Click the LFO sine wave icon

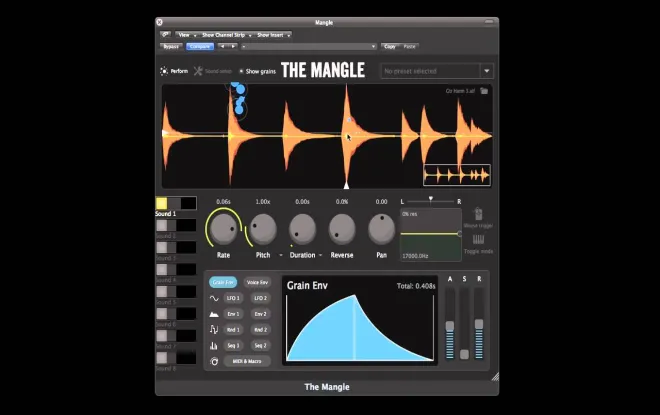(x=214, y=298)
